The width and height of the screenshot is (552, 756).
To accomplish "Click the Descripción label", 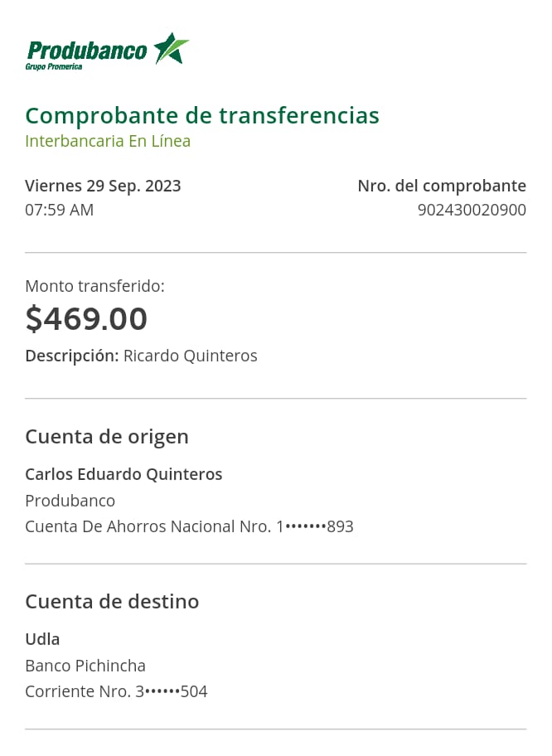I will [x=71, y=356].
